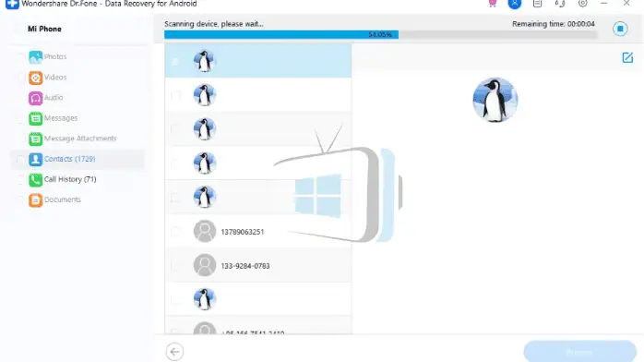
Task: Click the scan progress bar
Action: pyautogui.click(x=381, y=34)
